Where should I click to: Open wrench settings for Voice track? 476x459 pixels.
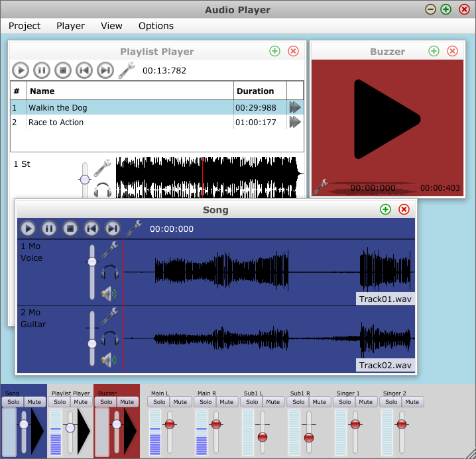[109, 250]
